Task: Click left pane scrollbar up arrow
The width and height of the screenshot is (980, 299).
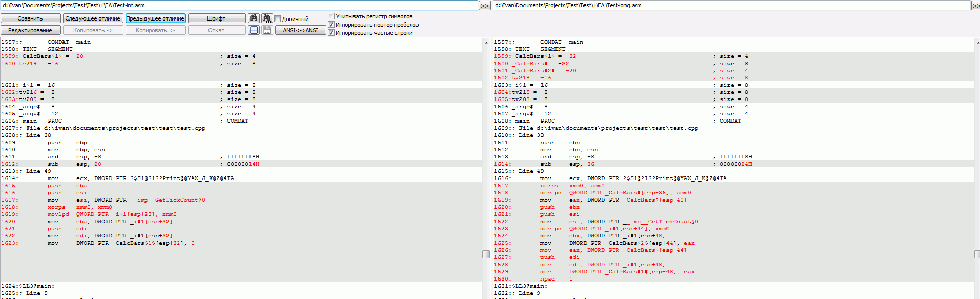Action: tap(486, 43)
